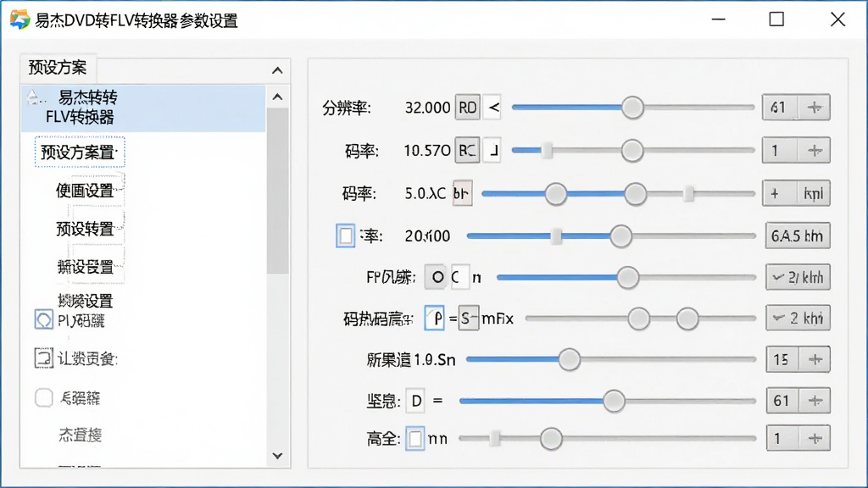Click the plus icon in the 分辨率 row
868x488 pixels.
(814, 108)
